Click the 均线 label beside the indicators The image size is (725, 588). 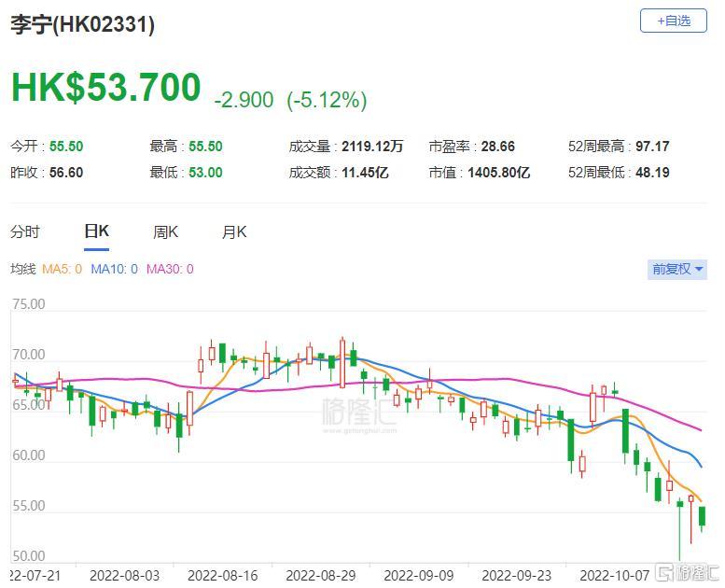point(22,269)
